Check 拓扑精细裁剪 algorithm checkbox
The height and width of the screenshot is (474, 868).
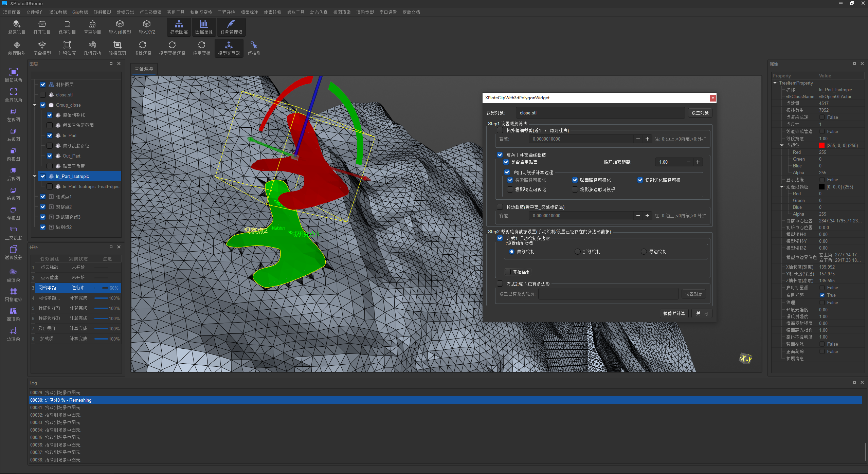(x=500, y=130)
